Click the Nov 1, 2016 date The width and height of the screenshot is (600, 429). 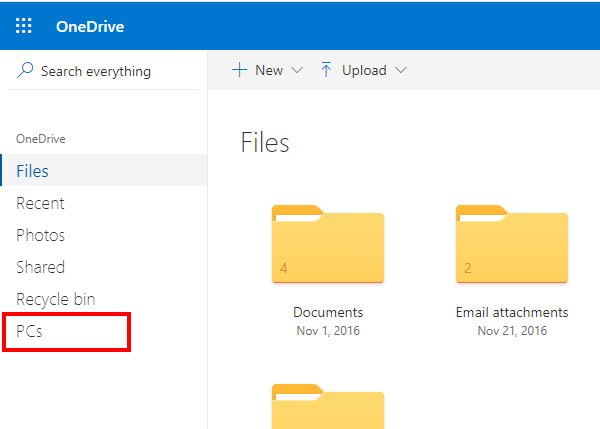[328, 331]
